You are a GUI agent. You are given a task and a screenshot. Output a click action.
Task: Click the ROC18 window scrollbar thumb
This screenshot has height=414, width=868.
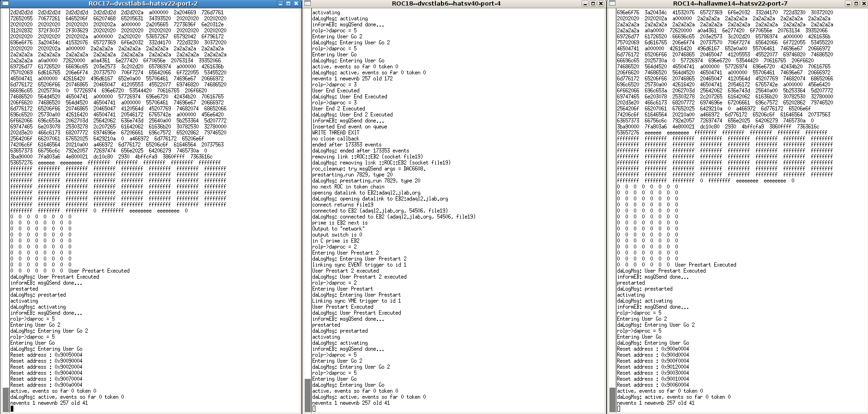[x=308, y=395]
